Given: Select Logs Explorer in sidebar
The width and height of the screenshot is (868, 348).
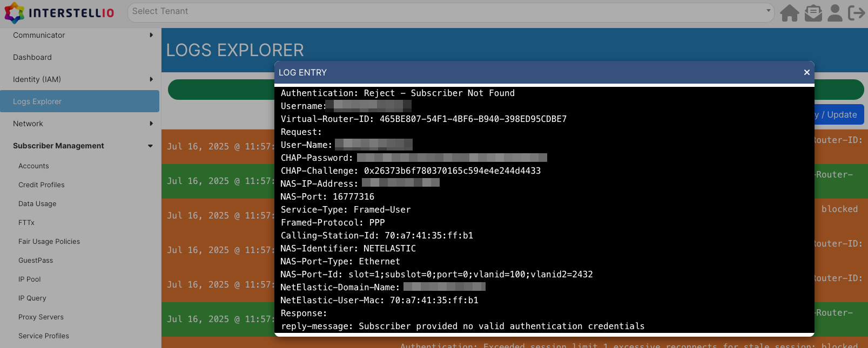Looking at the screenshot, I should pos(37,101).
